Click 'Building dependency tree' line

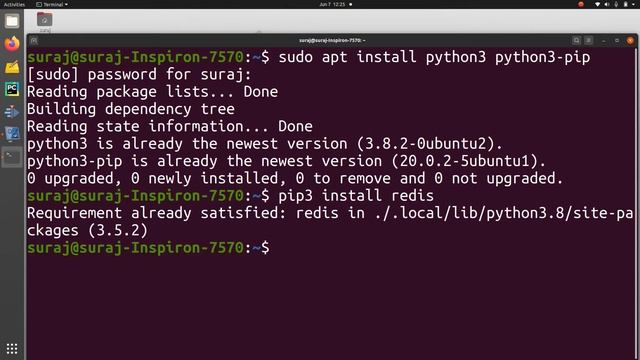tap(131, 109)
